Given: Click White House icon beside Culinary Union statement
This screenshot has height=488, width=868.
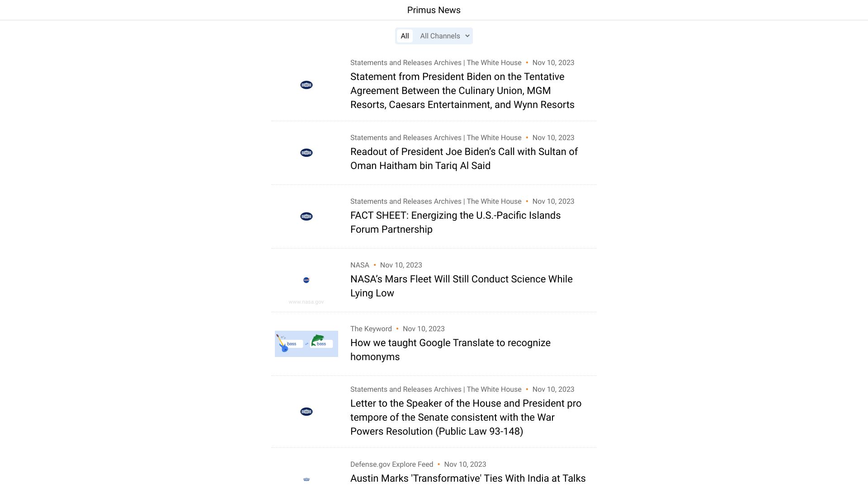Looking at the screenshot, I should click(306, 85).
